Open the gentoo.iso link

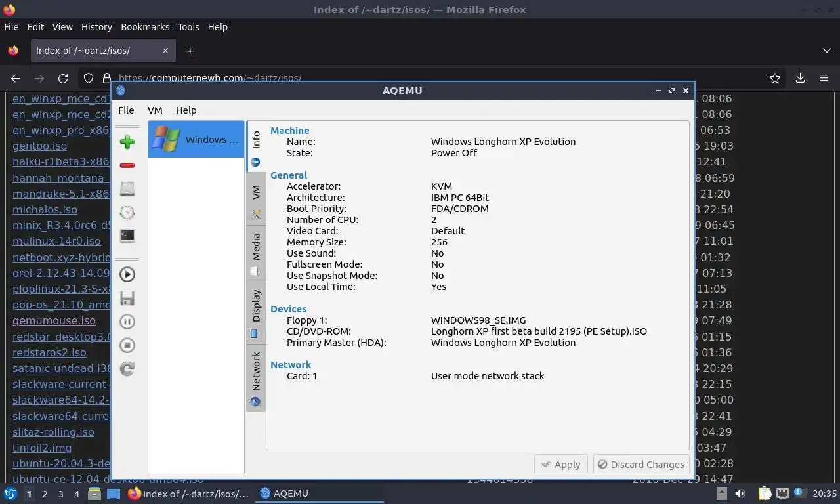[x=39, y=146]
